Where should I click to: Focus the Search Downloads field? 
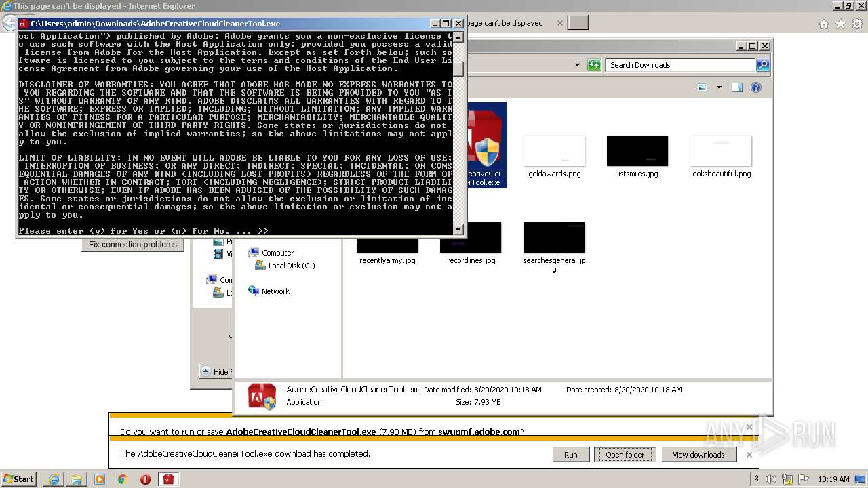coord(680,65)
